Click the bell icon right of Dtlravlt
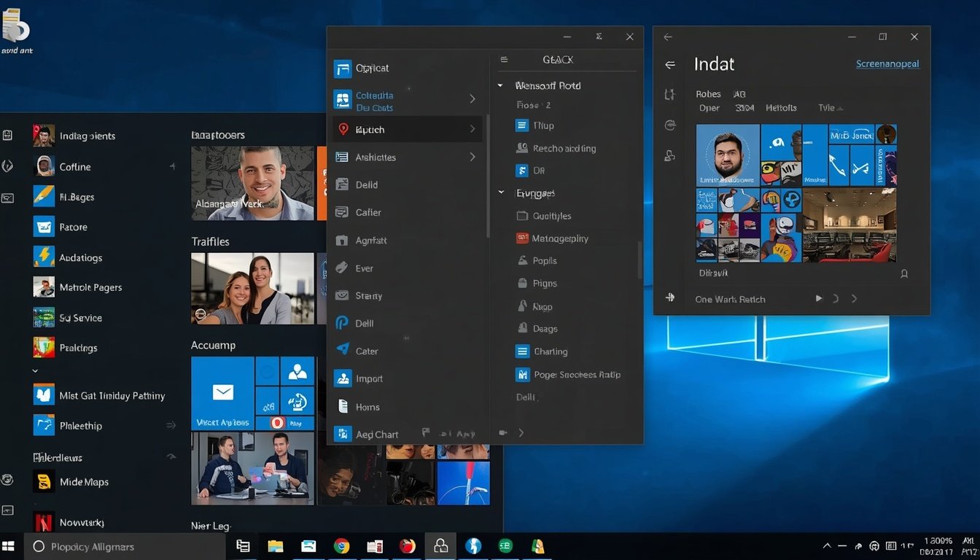 904,274
